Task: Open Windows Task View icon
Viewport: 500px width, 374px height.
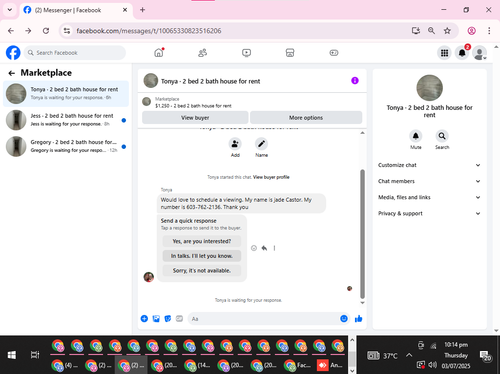Action: [35, 355]
